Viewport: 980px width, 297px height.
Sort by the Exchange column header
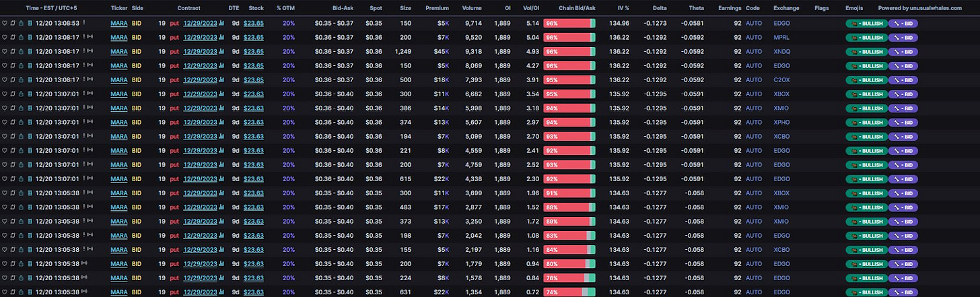click(787, 8)
